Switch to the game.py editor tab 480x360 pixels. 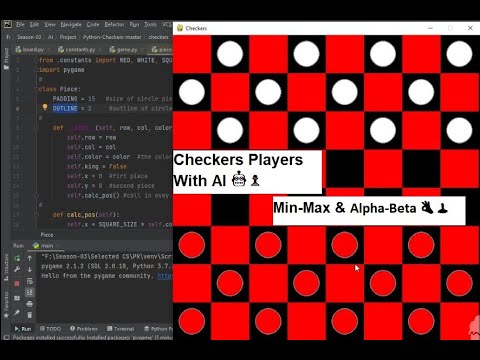pos(127,50)
